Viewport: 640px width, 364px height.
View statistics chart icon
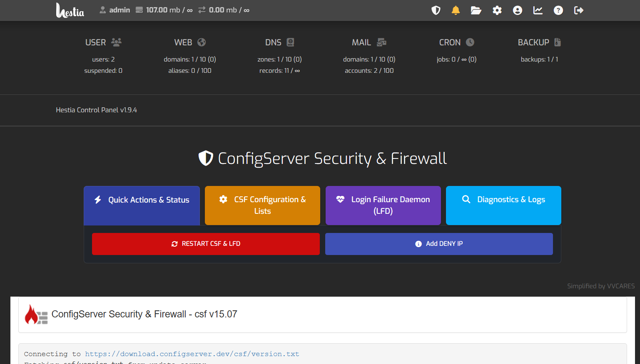(538, 10)
